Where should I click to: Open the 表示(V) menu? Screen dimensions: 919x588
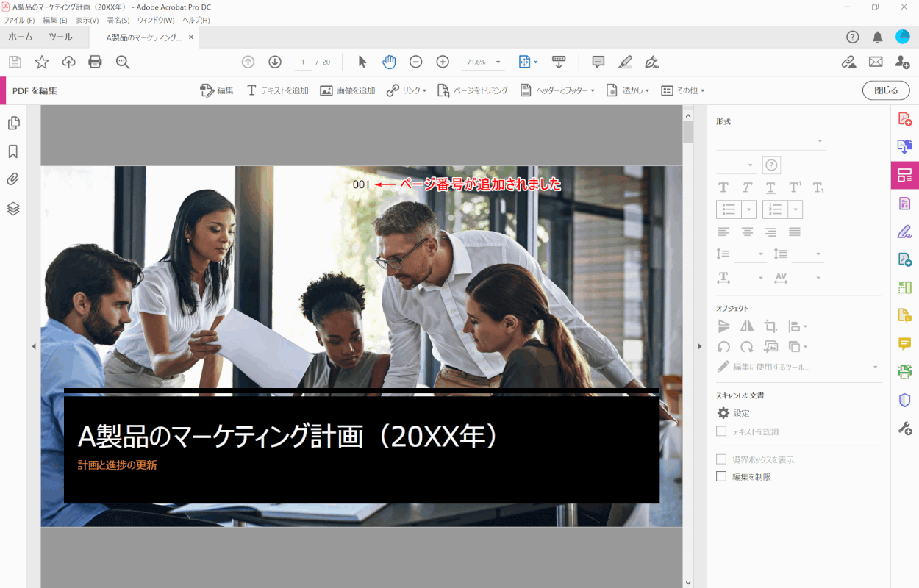point(87,20)
